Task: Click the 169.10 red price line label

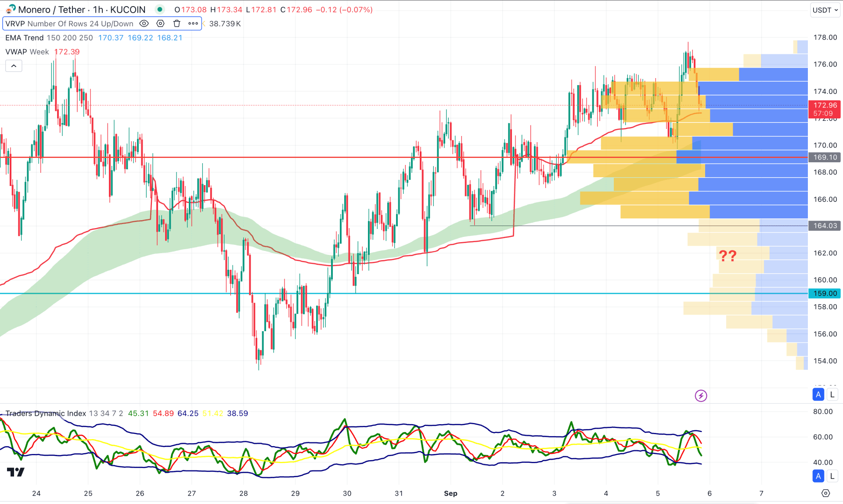Action: [x=825, y=157]
